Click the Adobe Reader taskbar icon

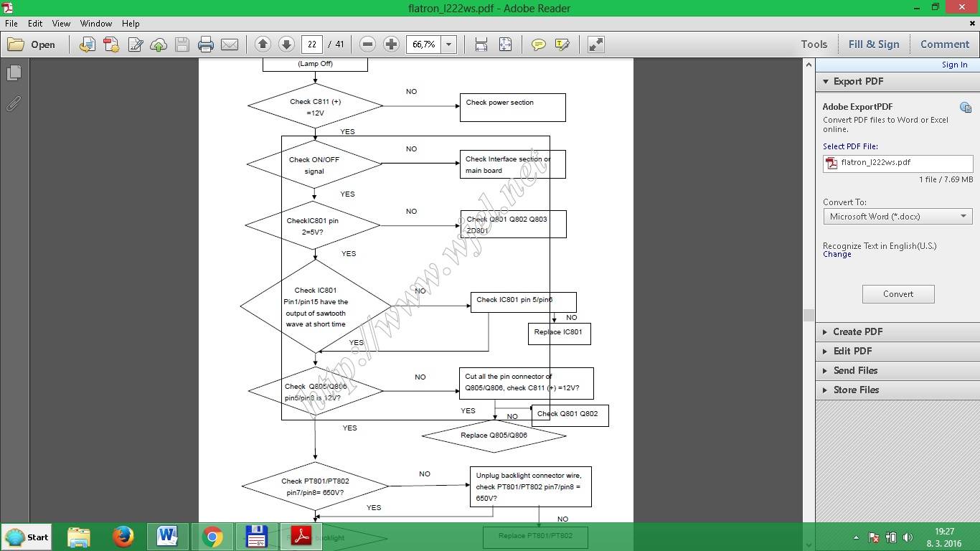pyautogui.click(x=301, y=537)
